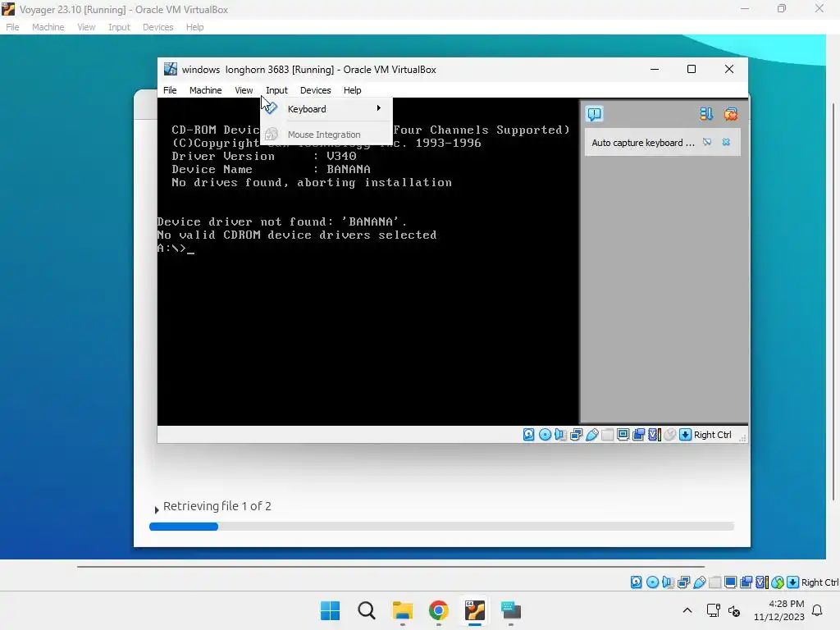Click optical disc indicator in Voyager status bar
840x630 pixels.
[x=652, y=582]
